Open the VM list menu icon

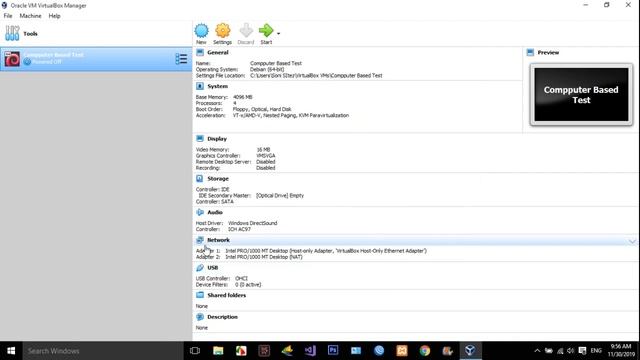tap(181, 59)
